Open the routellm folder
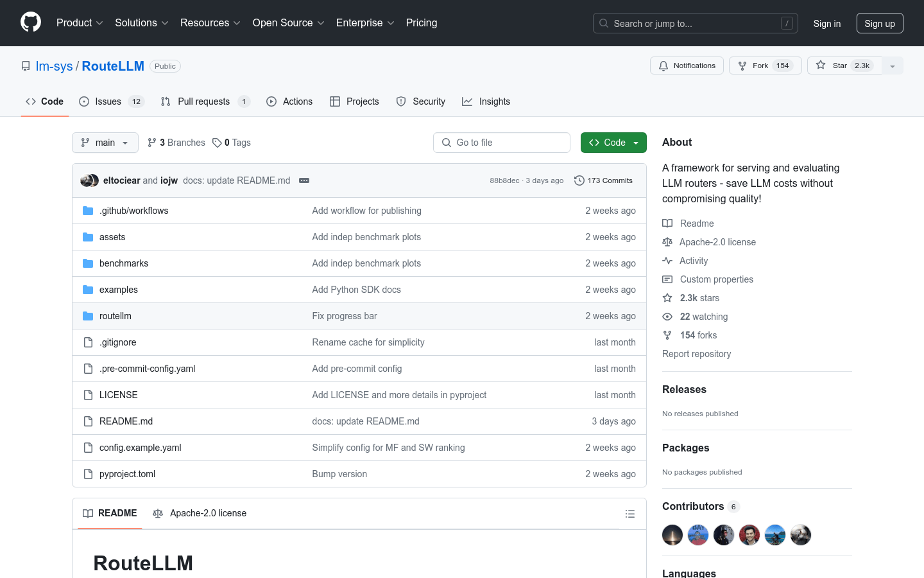This screenshot has width=924, height=578. 116,316
